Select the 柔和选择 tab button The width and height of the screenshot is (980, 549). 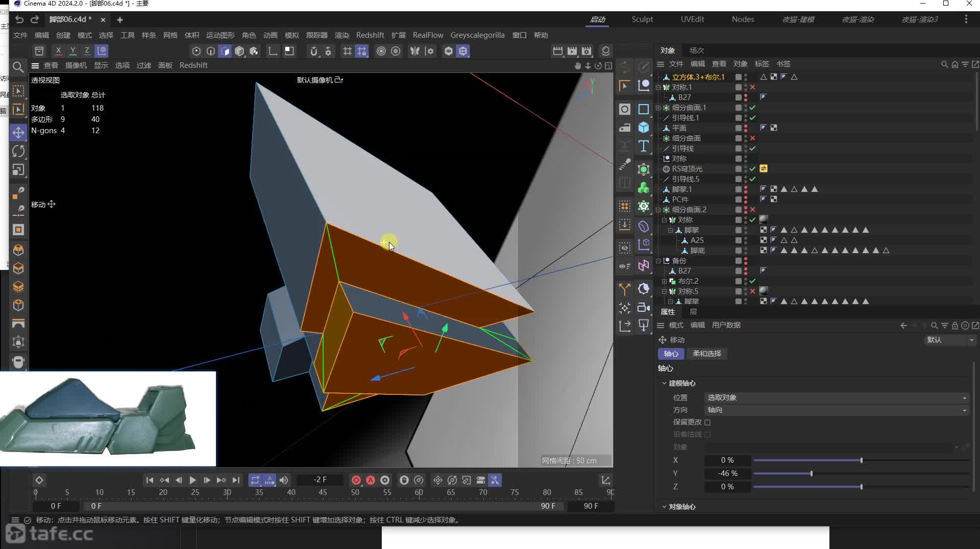point(707,354)
